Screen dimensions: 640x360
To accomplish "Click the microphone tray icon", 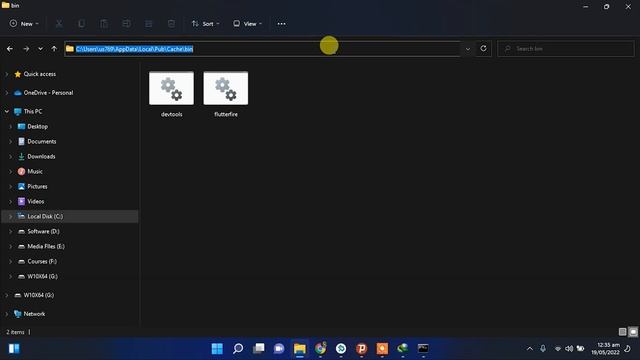I will click(x=543, y=349).
